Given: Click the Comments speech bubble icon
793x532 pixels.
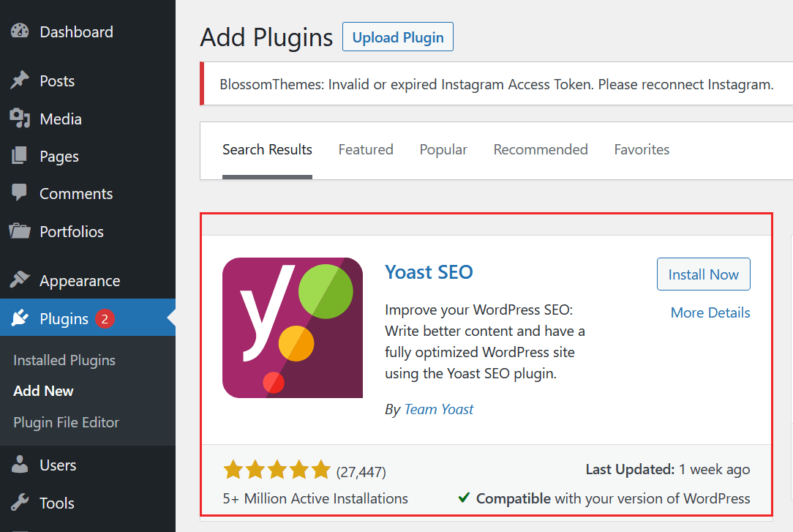Looking at the screenshot, I should point(20,193).
